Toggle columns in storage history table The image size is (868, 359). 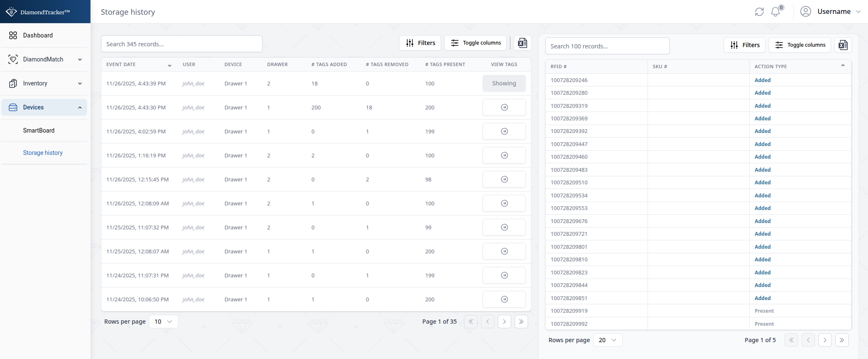pyautogui.click(x=476, y=43)
